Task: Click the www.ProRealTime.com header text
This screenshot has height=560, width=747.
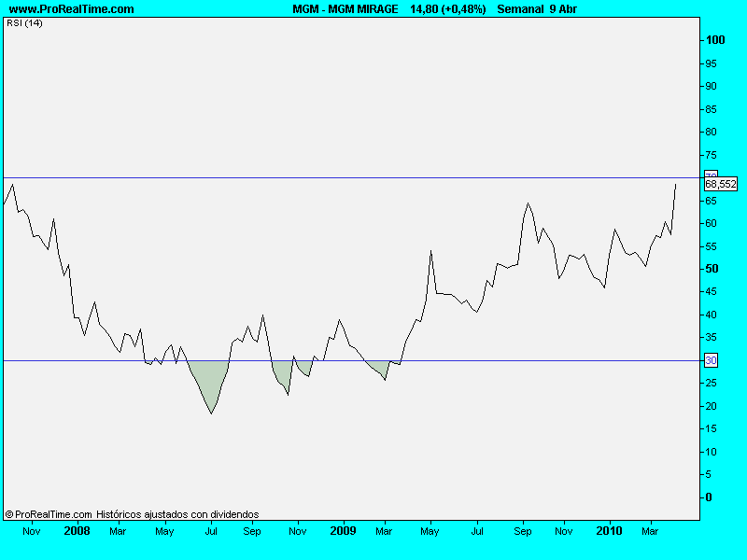Action: tap(72, 9)
